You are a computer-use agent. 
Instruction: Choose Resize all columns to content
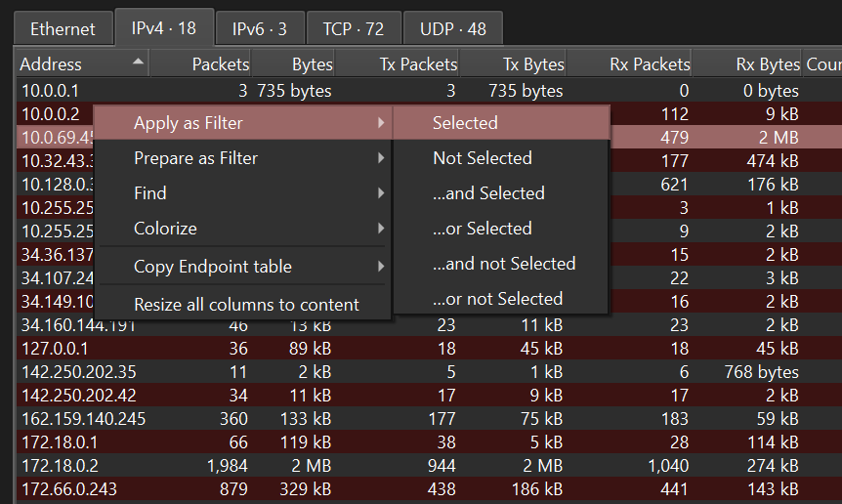(242, 305)
